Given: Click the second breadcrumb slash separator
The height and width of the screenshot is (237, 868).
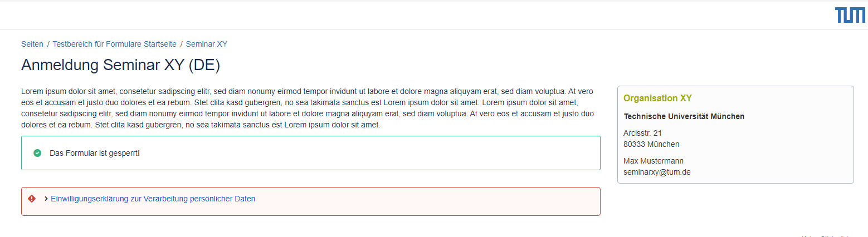Looking at the screenshot, I should click(x=181, y=44).
